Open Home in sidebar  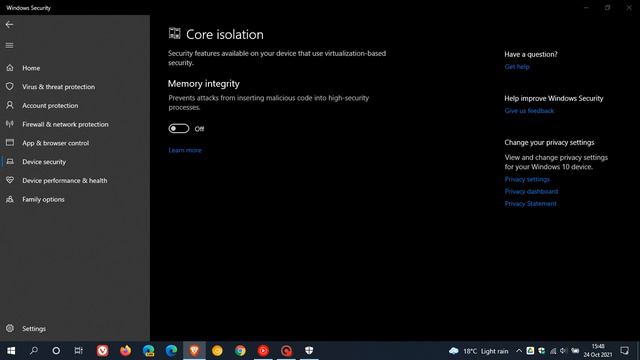(75, 68)
